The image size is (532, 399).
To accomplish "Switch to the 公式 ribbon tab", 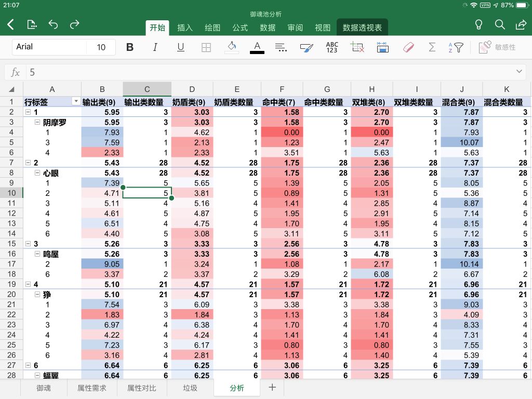I will (x=240, y=28).
